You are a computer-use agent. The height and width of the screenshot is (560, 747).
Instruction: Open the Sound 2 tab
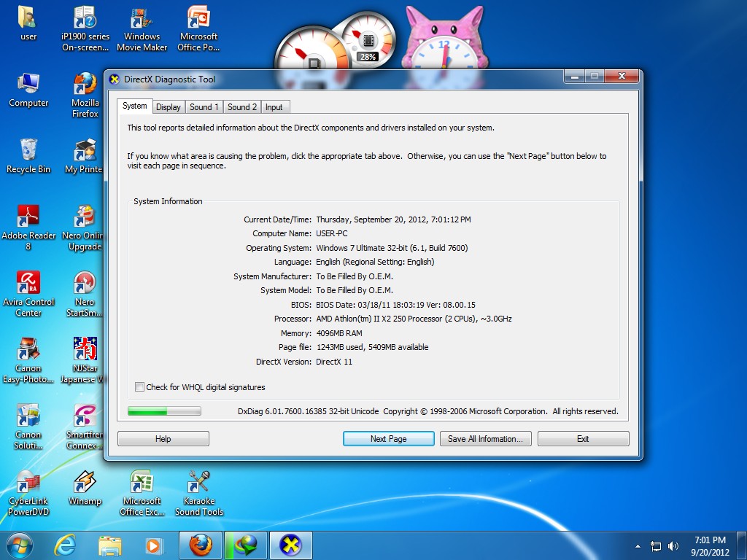pyautogui.click(x=242, y=107)
